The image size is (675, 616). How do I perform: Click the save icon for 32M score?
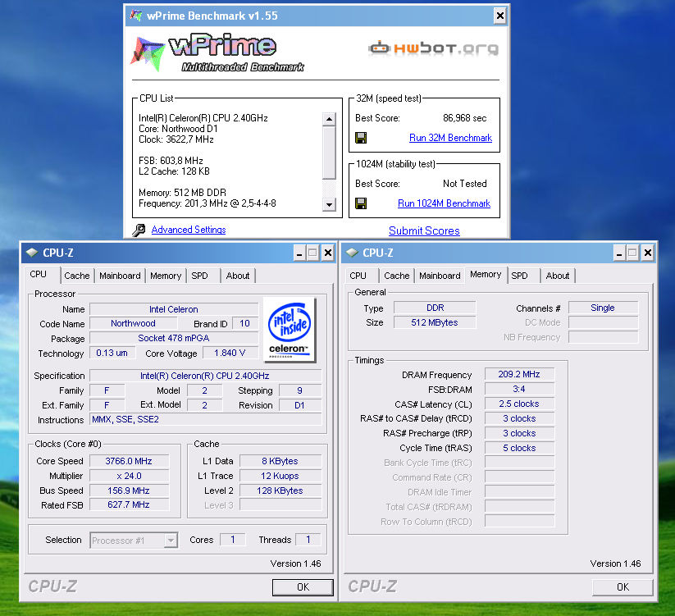coord(361,138)
